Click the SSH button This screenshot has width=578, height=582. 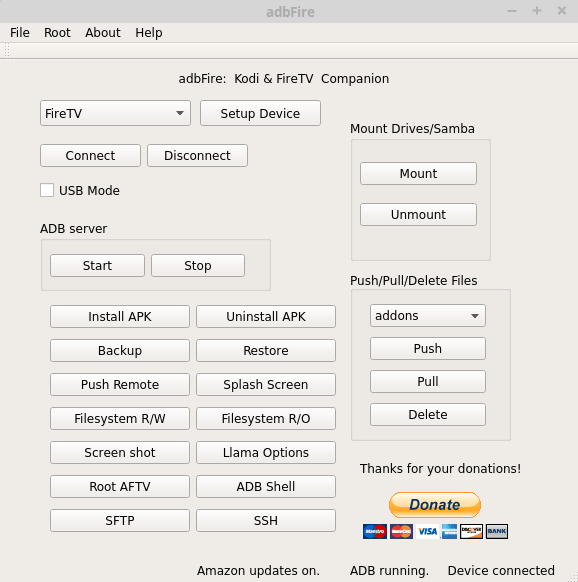tap(266, 521)
